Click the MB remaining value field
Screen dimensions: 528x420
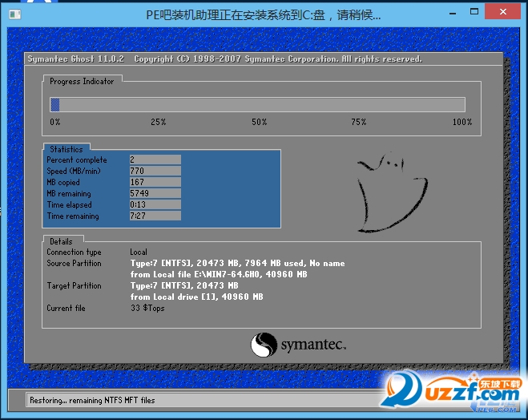[x=155, y=194]
